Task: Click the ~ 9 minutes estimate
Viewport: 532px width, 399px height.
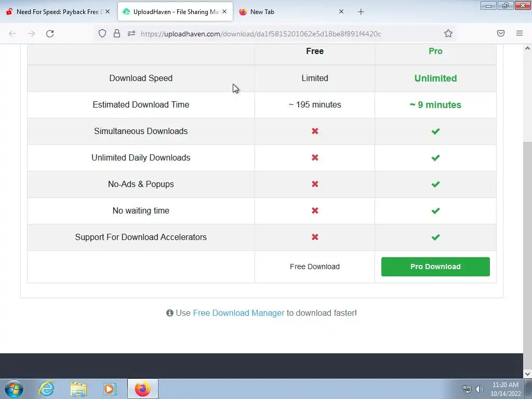Action: (435, 105)
